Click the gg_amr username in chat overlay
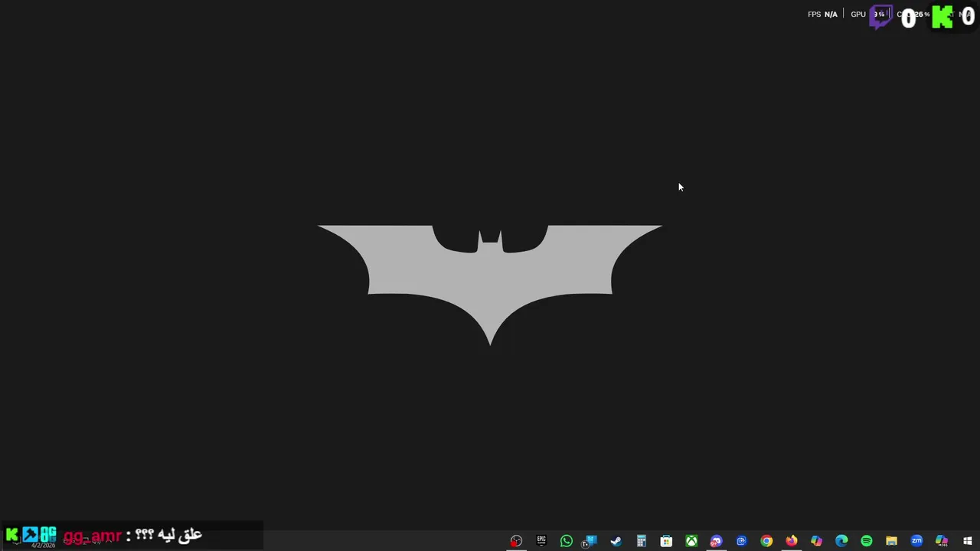 tap(93, 536)
